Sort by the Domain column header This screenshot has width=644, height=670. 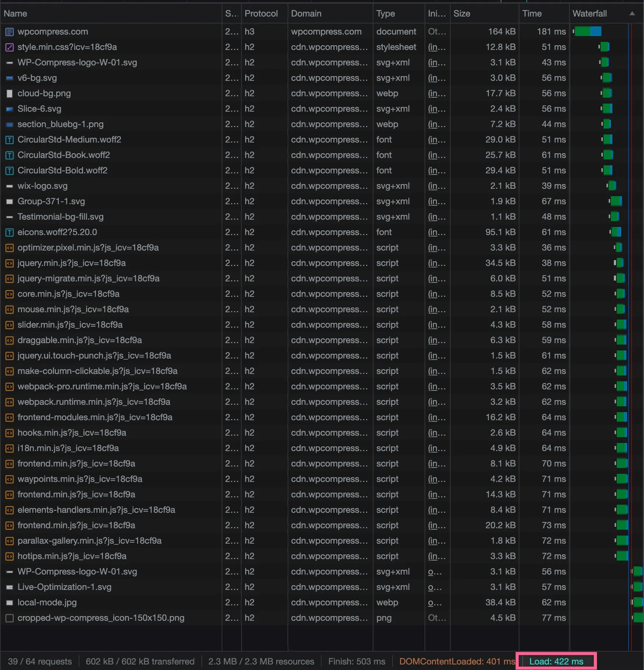pos(330,14)
